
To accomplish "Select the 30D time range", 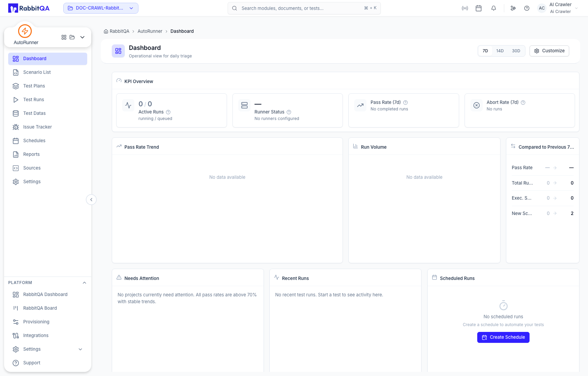I will click(516, 51).
